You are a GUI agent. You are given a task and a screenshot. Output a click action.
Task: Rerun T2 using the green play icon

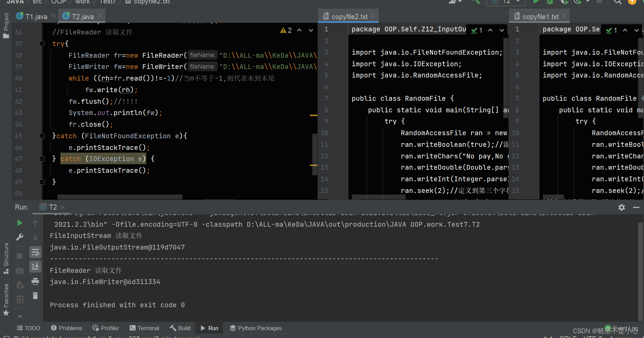[x=20, y=223]
